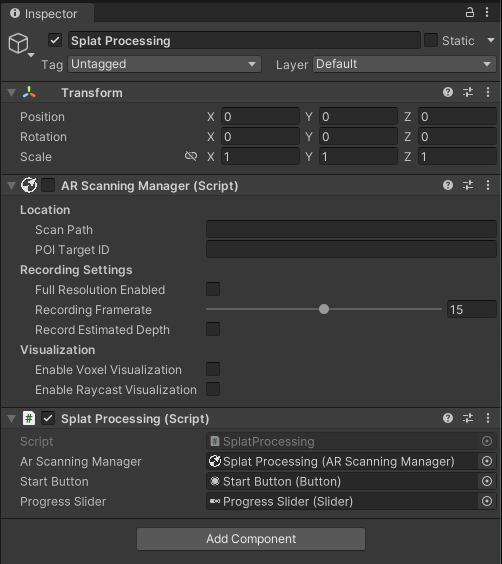Screen dimensions: 502x564
Task: Enable Raycast Visualization checkbox
Action: [213, 389]
